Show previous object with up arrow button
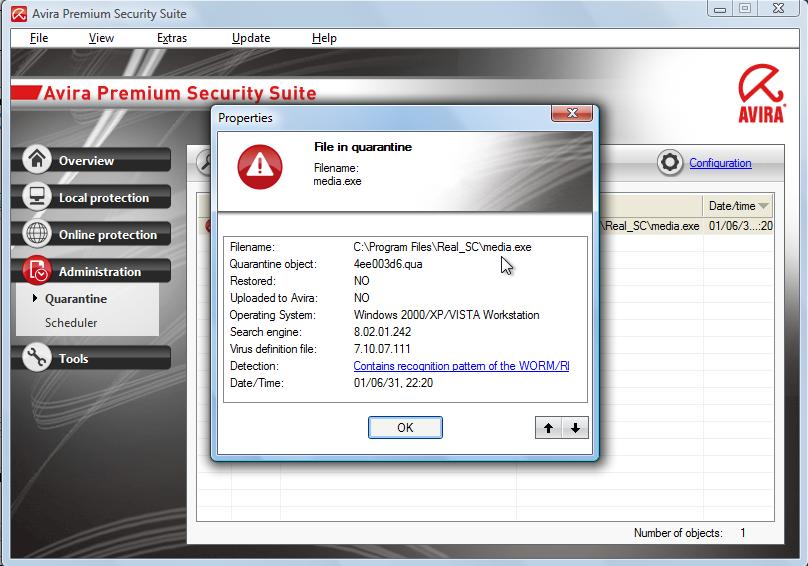Image resolution: width=808 pixels, height=566 pixels. 549,428
